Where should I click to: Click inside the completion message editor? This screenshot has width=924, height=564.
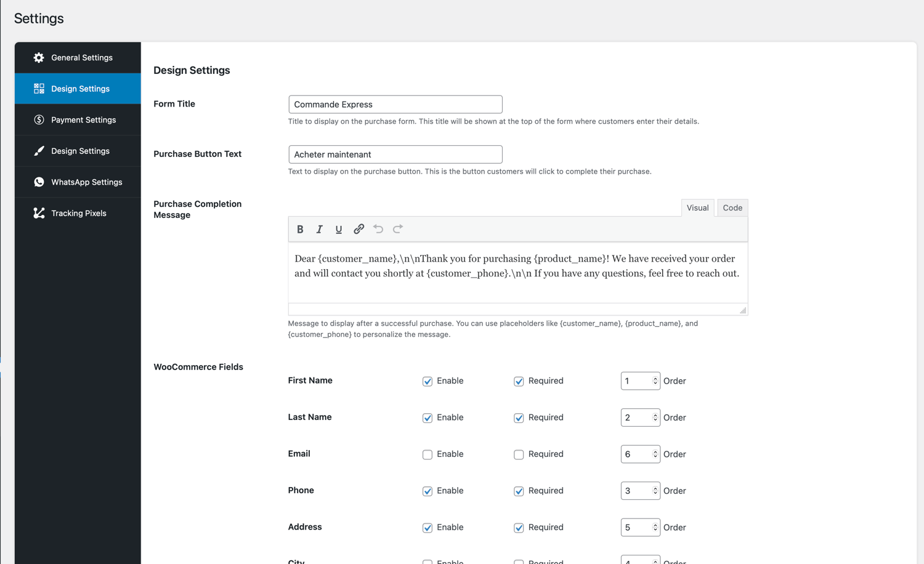518,273
